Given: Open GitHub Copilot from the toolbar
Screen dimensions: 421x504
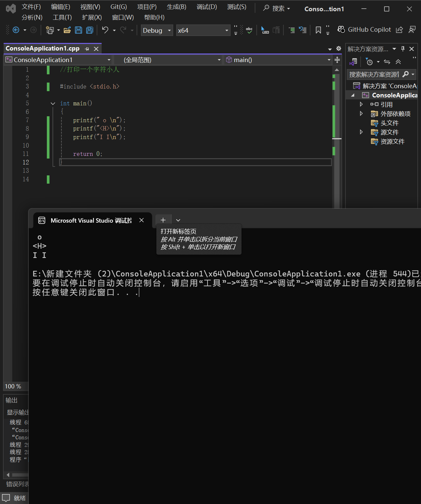Looking at the screenshot, I should coord(364,29).
